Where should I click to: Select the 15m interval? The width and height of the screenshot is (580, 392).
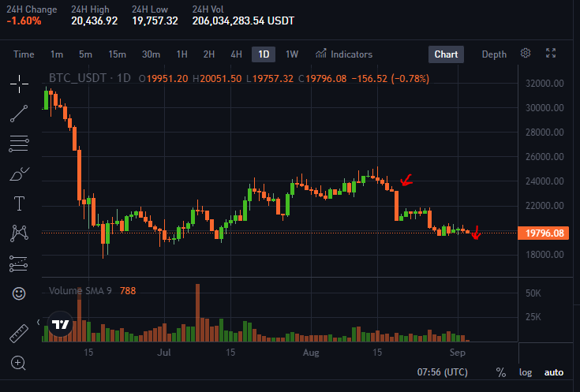118,54
